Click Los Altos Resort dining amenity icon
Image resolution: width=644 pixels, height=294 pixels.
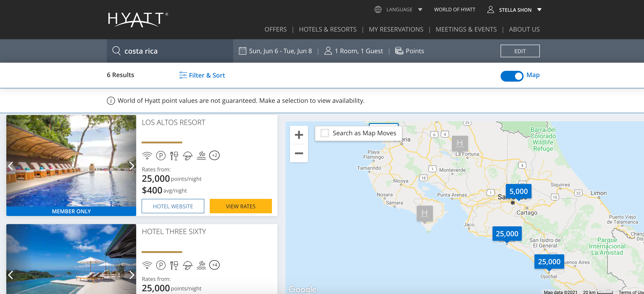(x=174, y=156)
